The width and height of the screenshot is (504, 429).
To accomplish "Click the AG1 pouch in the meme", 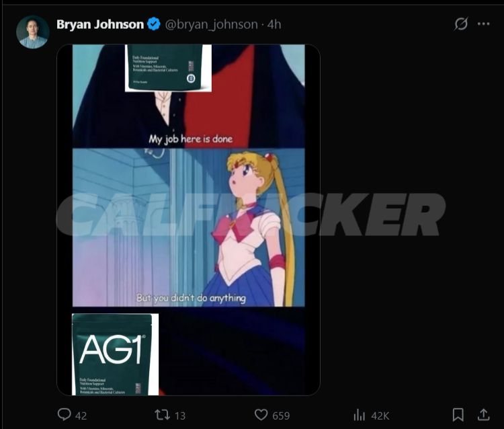I will point(115,354).
